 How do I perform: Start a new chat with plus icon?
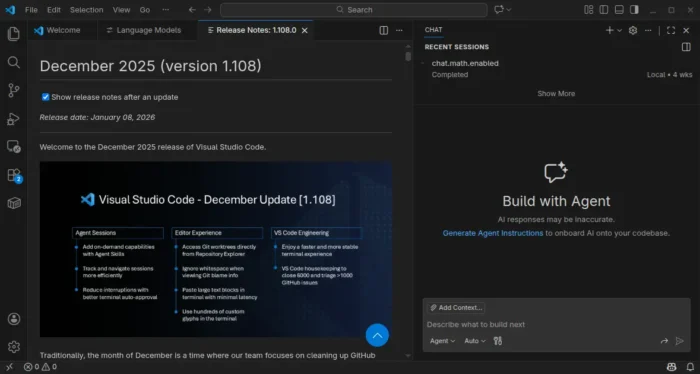[609, 30]
